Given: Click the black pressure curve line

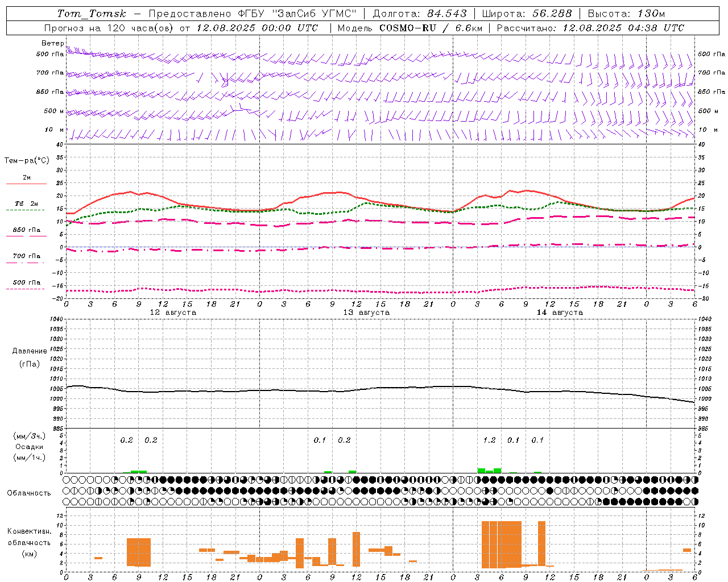Looking at the screenshot, I should tap(380, 389).
